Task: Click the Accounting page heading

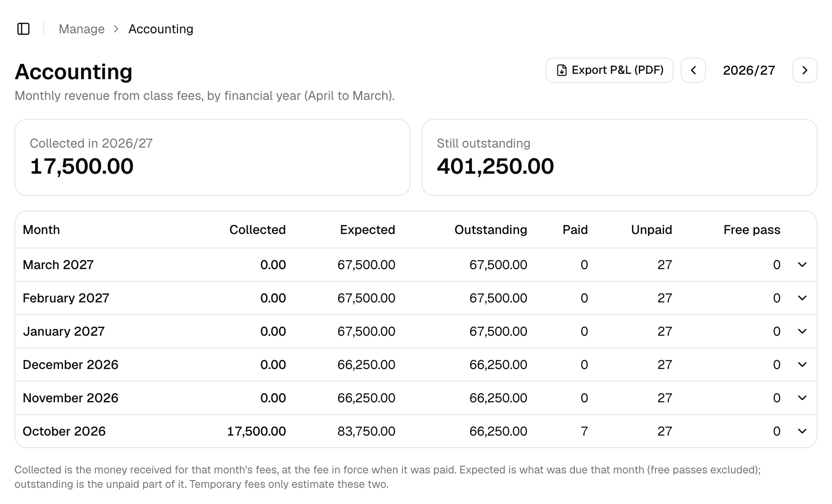Action: point(74,72)
